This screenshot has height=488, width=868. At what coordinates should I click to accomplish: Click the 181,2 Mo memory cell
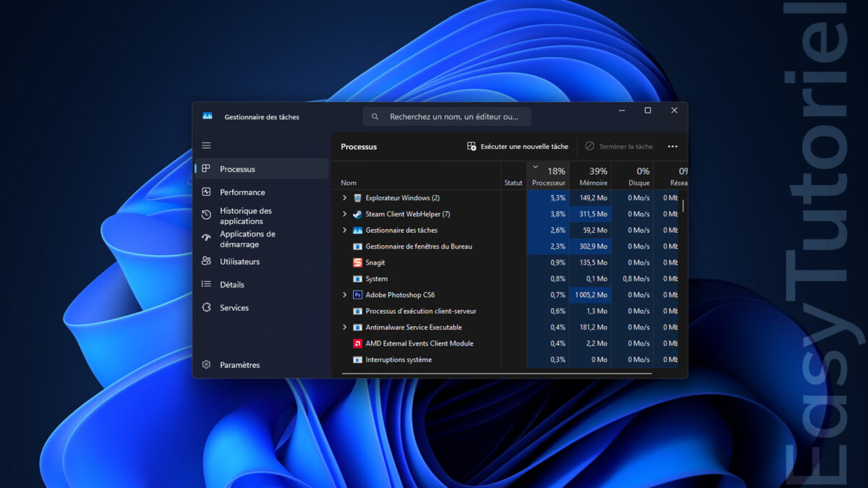click(x=590, y=327)
